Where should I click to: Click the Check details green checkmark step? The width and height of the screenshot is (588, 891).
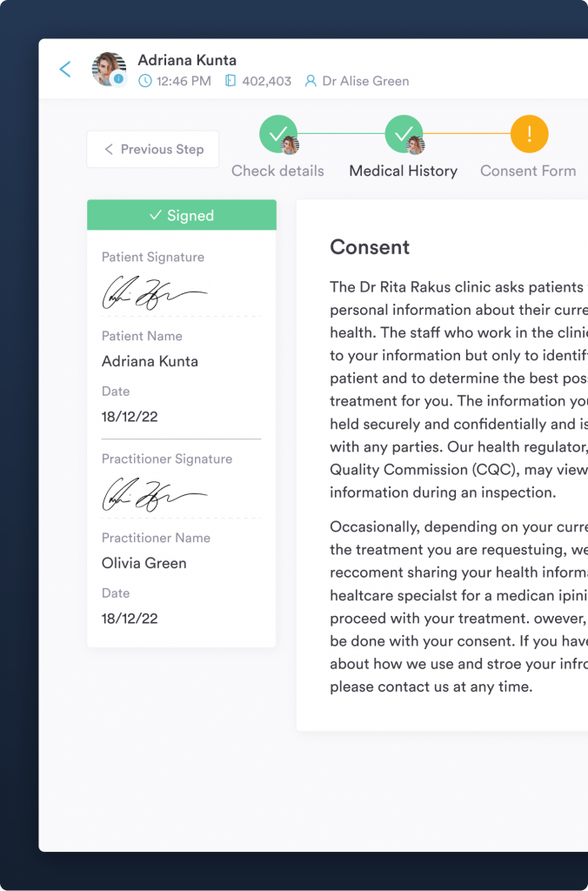278,134
